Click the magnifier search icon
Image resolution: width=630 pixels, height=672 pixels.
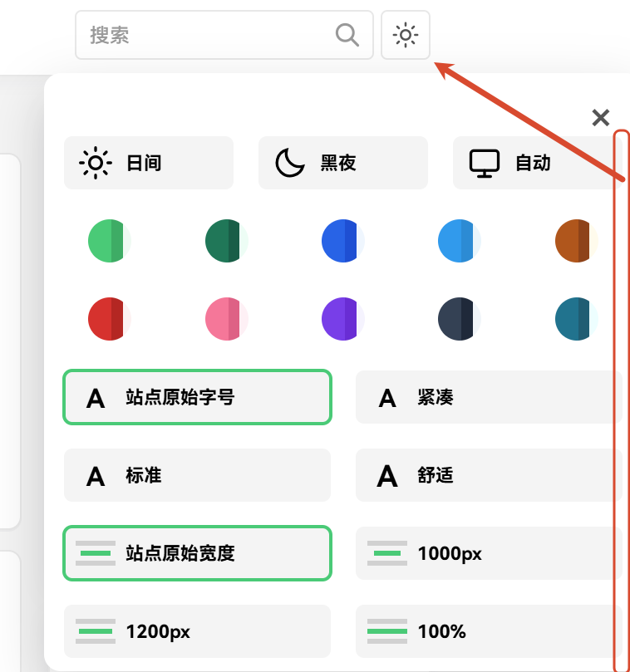[347, 35]
